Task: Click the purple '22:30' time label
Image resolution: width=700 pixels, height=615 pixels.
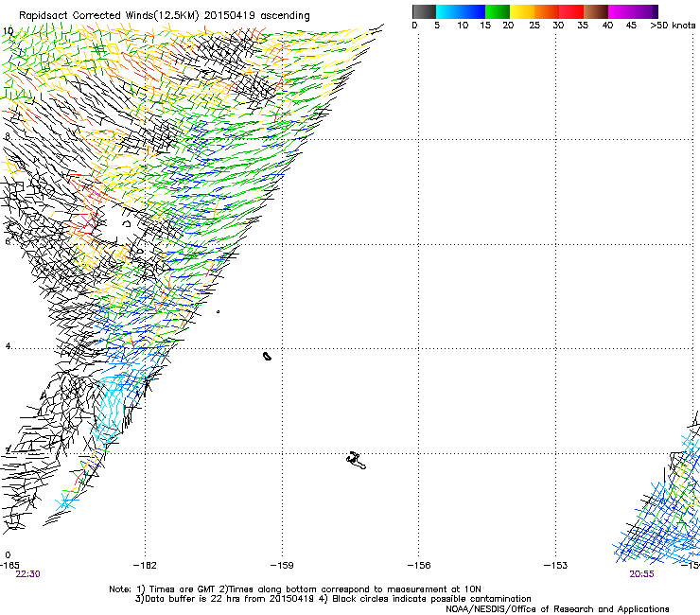Action: pos(27,574)
